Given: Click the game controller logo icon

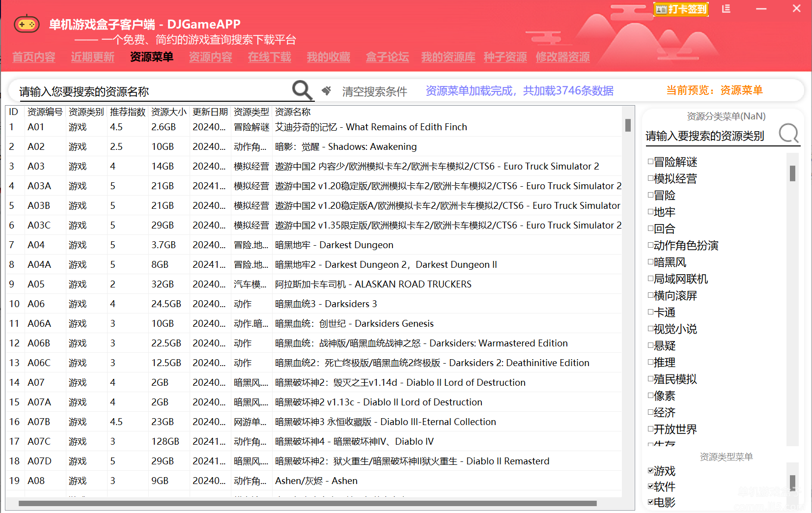Looking at the screenshot, I should (27, 24).
